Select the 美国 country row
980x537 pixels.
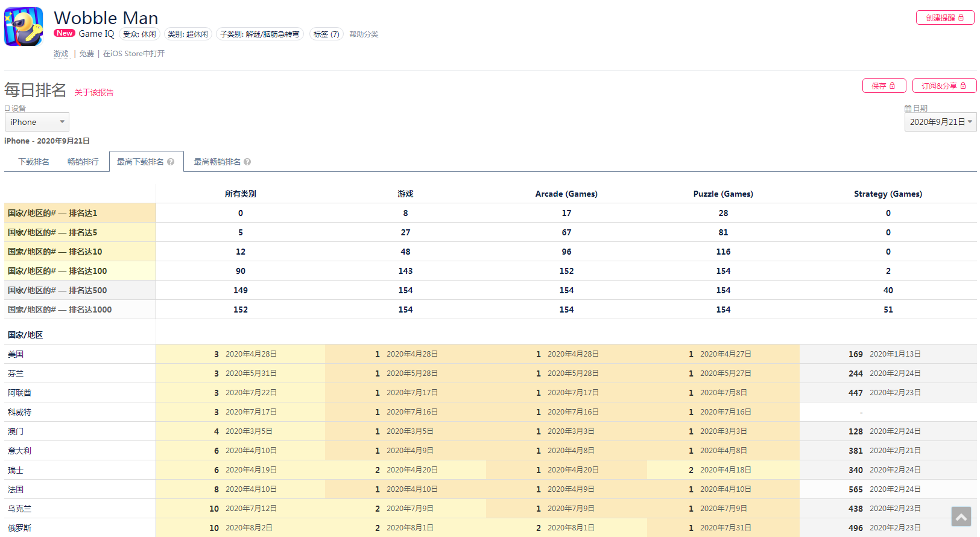(x=16, y=354)
